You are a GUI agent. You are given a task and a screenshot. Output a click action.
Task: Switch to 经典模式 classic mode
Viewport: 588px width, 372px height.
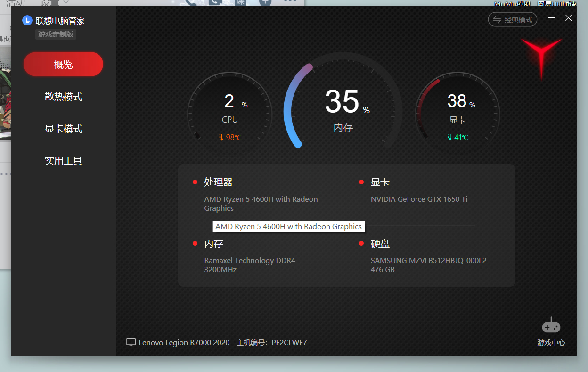[513, 19]
